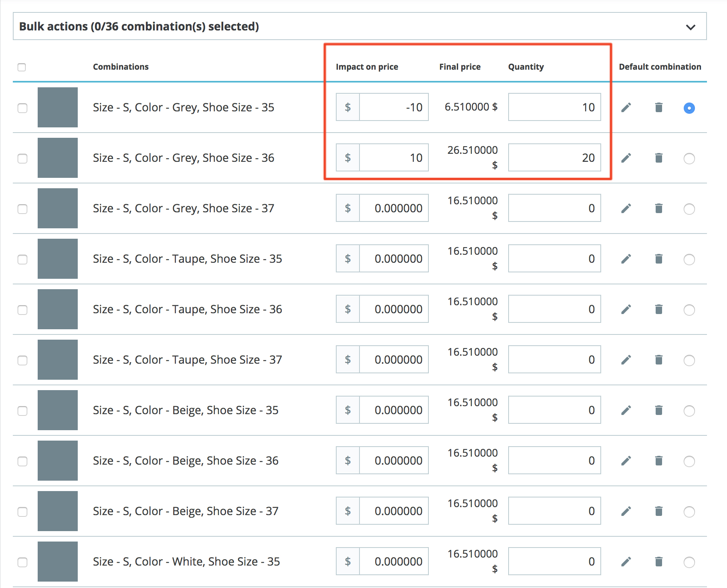Image resolution: width=727 pixels, height=588 pixels.
Task: Click the Default combination column header
Action: (660, 67)
